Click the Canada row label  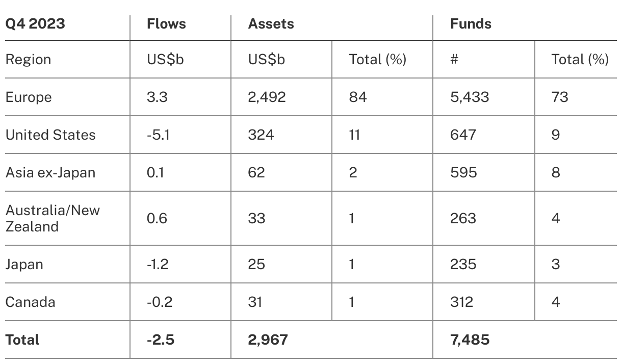point(30,302)
